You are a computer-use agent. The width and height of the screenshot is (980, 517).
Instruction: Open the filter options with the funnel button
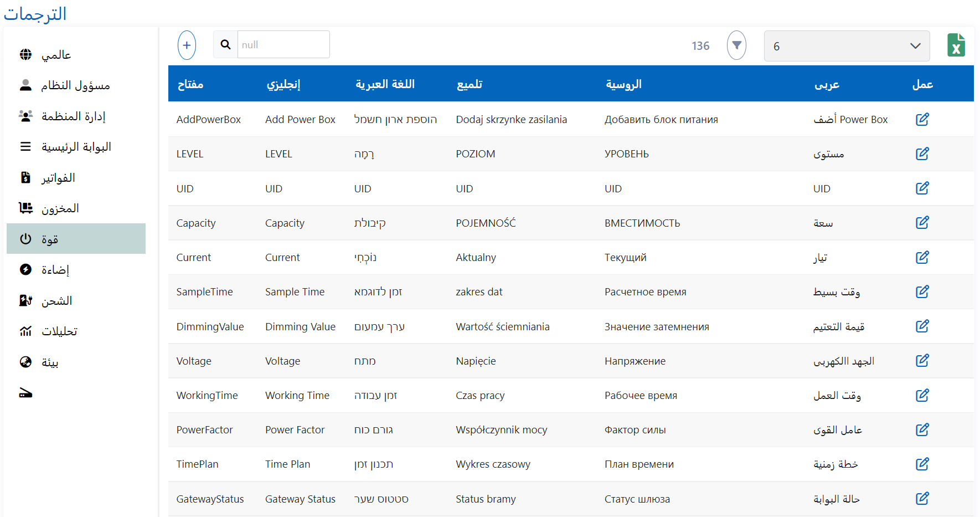pyautogui.click(x=736, y=45)
